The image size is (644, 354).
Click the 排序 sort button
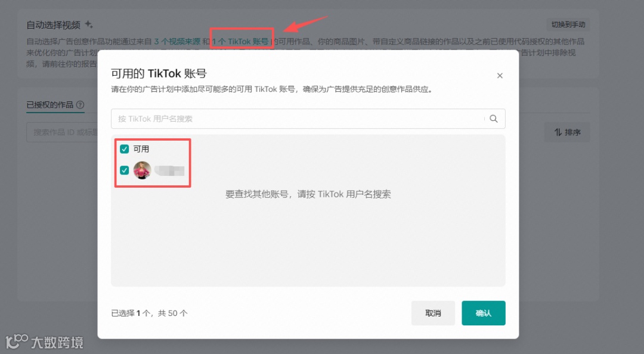[x=567, y=132]
